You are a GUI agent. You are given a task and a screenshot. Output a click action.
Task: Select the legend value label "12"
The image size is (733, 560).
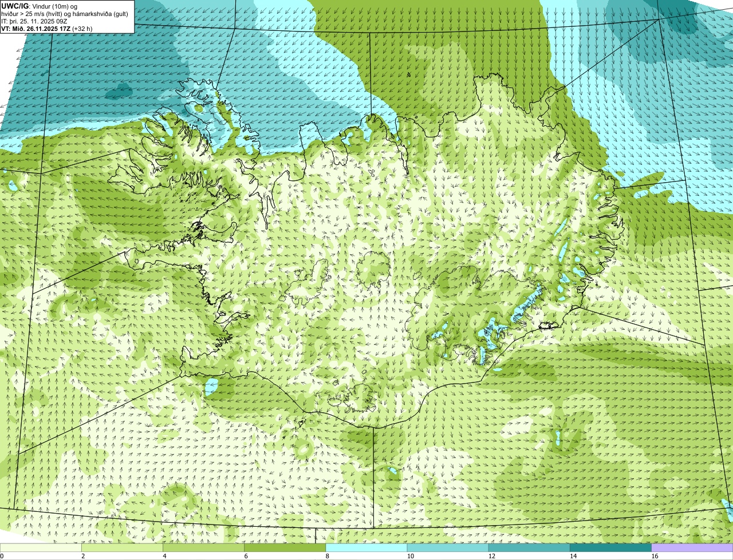[x=492, y=556]
